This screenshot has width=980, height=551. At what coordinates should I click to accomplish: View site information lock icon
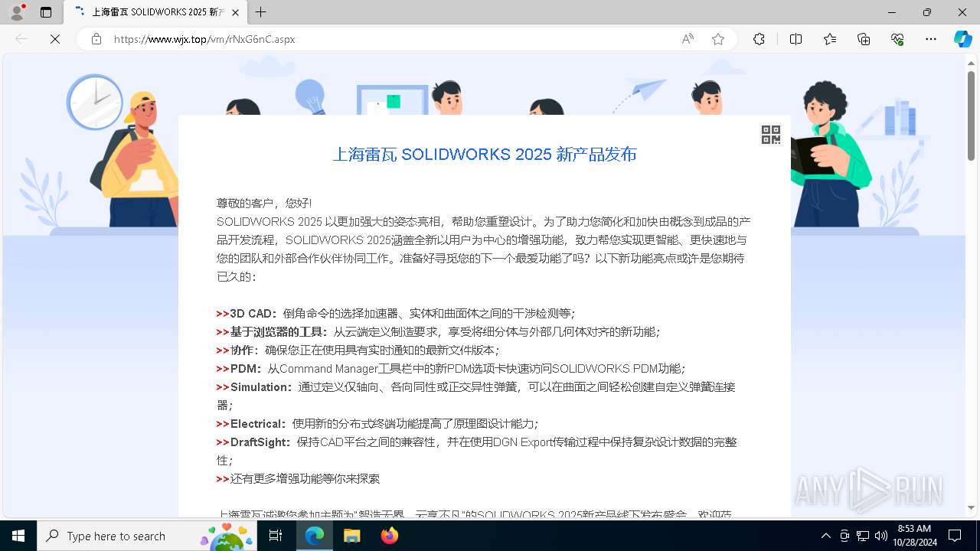point(96,39)
